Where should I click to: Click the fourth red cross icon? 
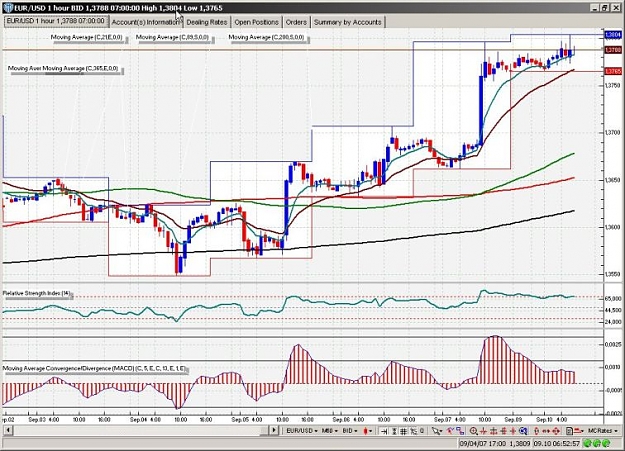pos(513,431)
